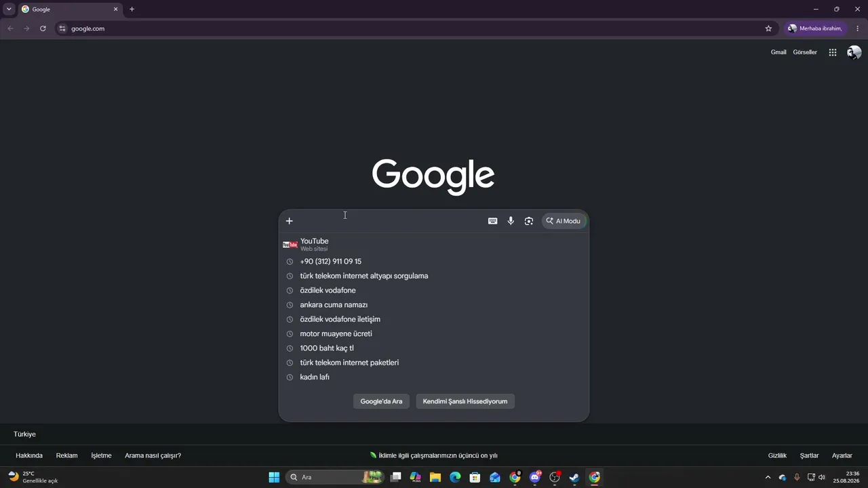Close the Google tab
This screenshot has height=488, width=868.
[x=115, y=9]
